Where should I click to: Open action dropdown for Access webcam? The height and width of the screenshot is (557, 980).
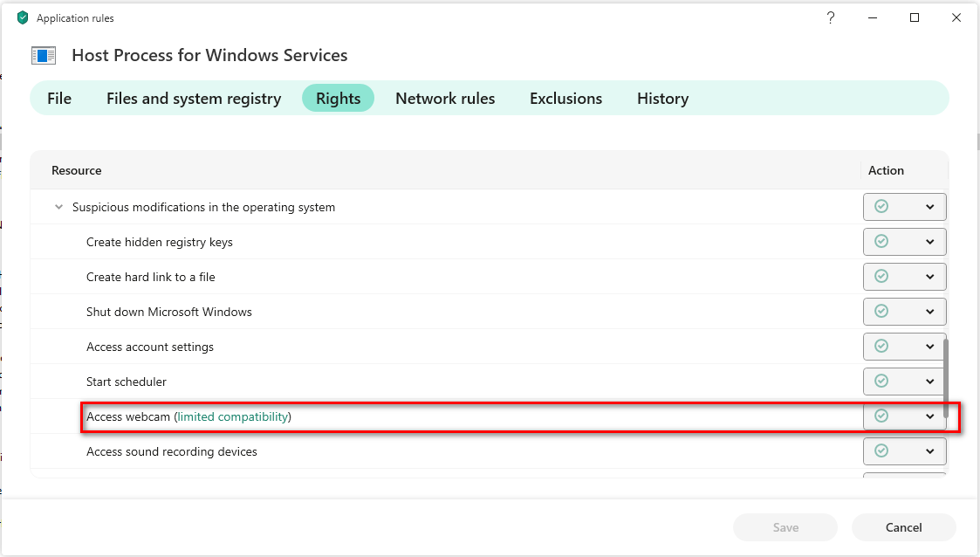point(929,416)
